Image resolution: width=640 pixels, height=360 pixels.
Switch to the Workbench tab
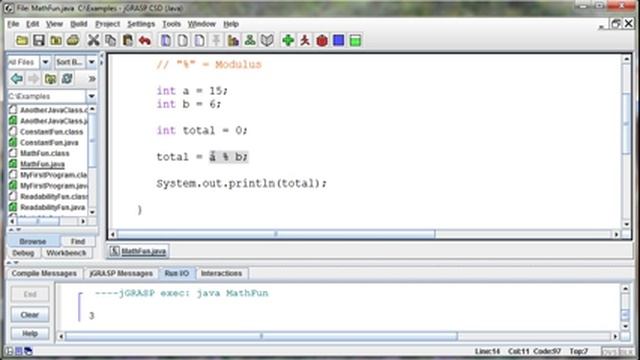pyautogui.click(x=66, y=253)
